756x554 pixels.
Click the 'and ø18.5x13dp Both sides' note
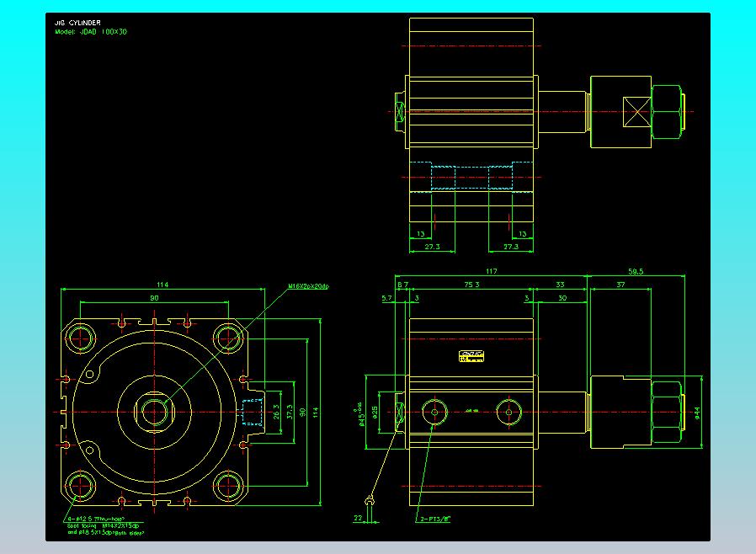105,532
